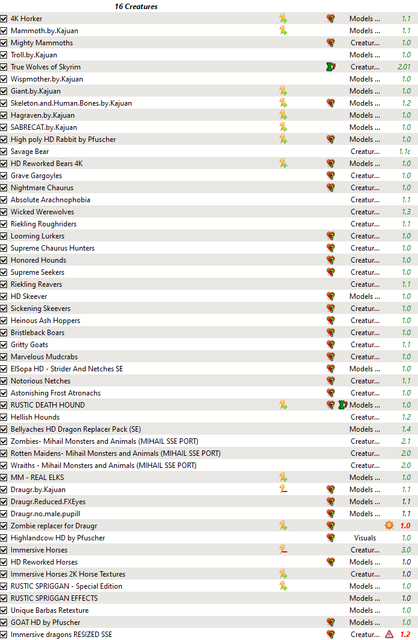The width and height of the screenshot is (418, 640).
Task: Click the lightning conflict icon for Mammoth.by.Kajuan
Action: coord(283,31)
